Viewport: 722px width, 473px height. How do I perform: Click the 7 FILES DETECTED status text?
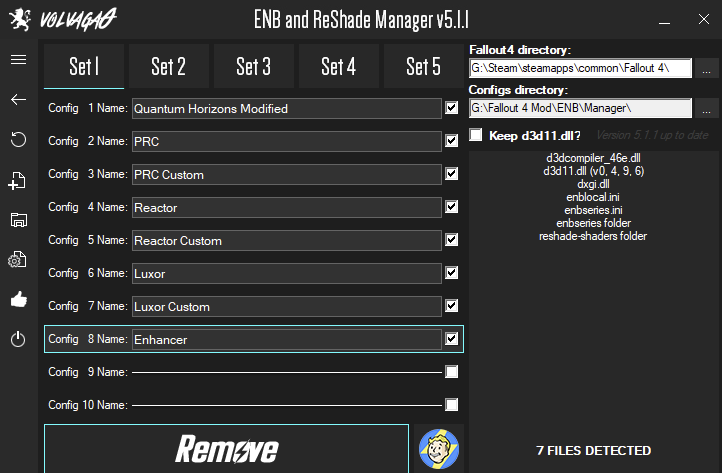pos(594,450)
